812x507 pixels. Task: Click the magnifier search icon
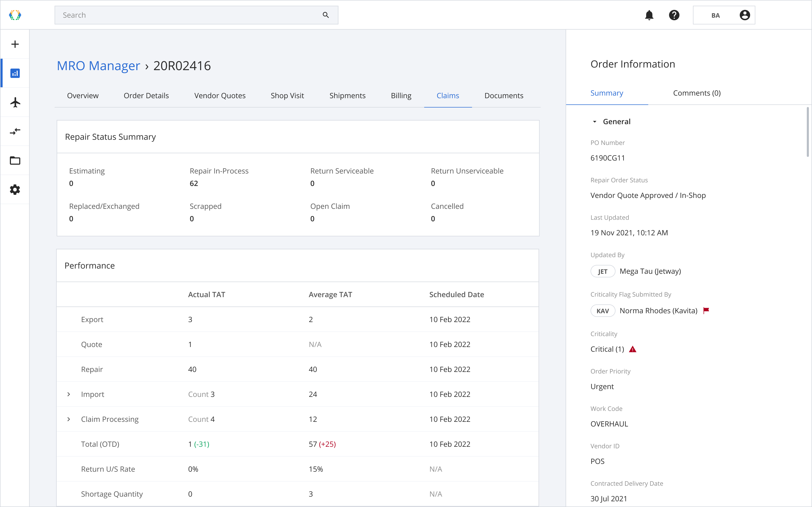pyautogui.click(x=325, y=15)
